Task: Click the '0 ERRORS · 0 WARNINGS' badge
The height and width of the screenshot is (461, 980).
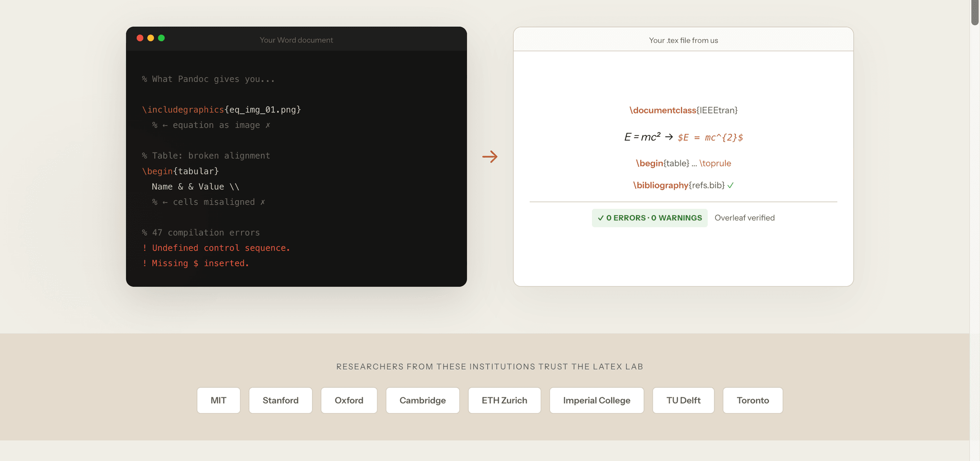Action: (649, 218)
